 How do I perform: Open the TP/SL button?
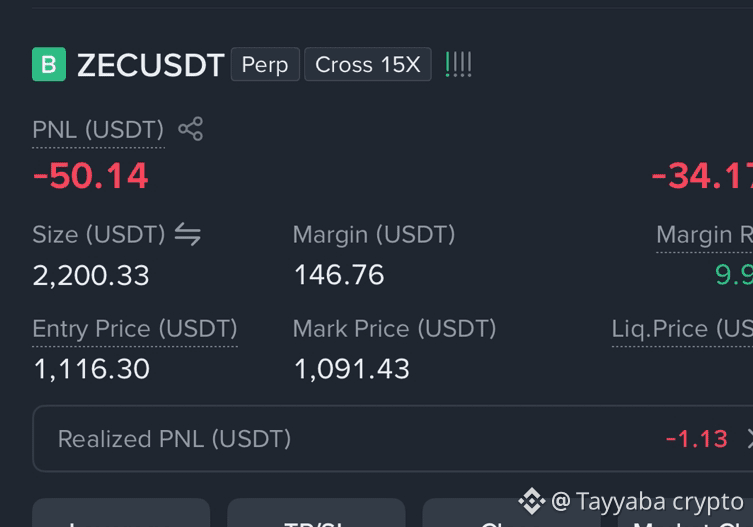(316, 513)
